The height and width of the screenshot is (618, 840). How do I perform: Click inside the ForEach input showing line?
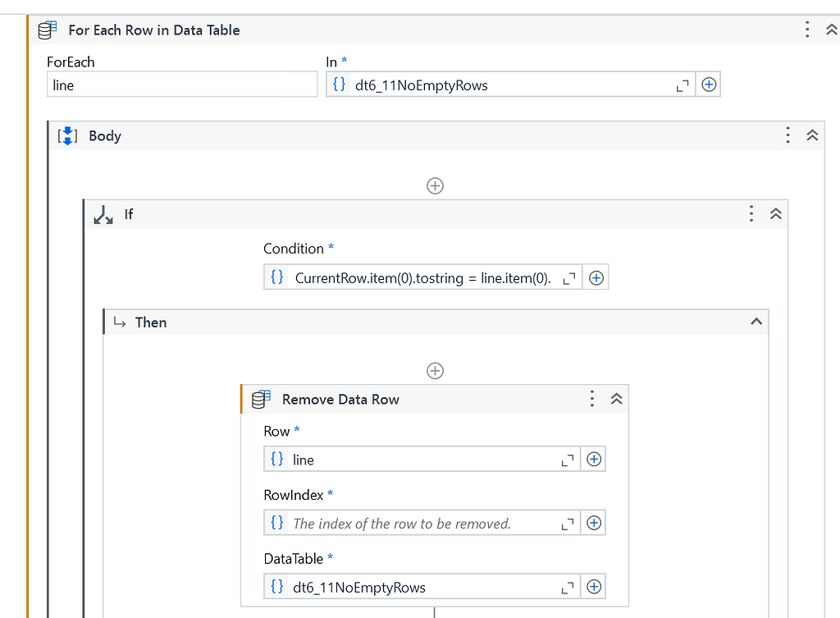[182, 84]
